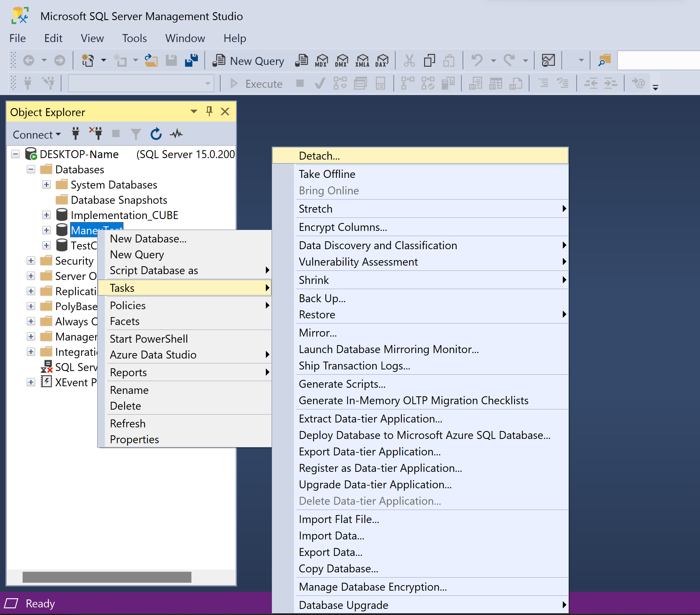
Task: Click Object Explorer horizontal scrollbar
Action: click(x=107, y=577)
